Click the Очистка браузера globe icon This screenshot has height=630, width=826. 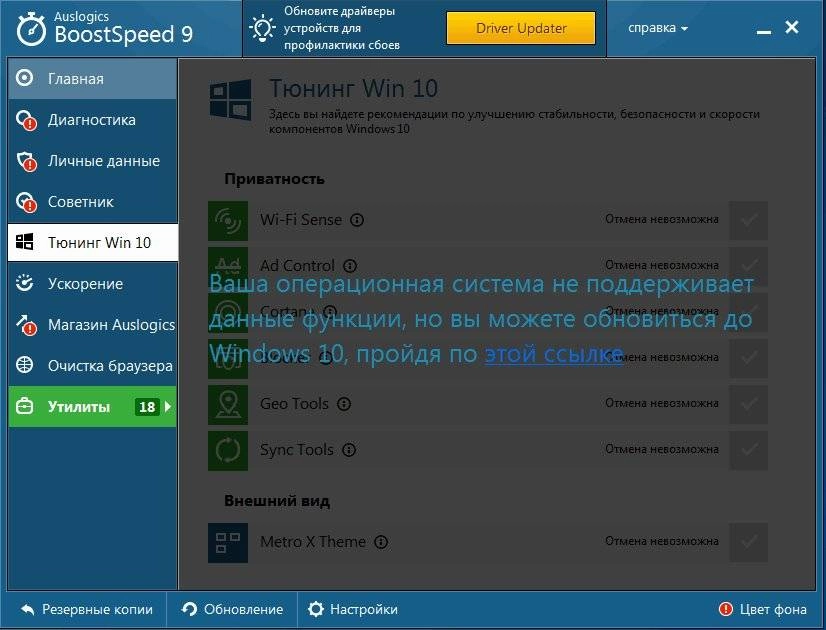(24, 365)
